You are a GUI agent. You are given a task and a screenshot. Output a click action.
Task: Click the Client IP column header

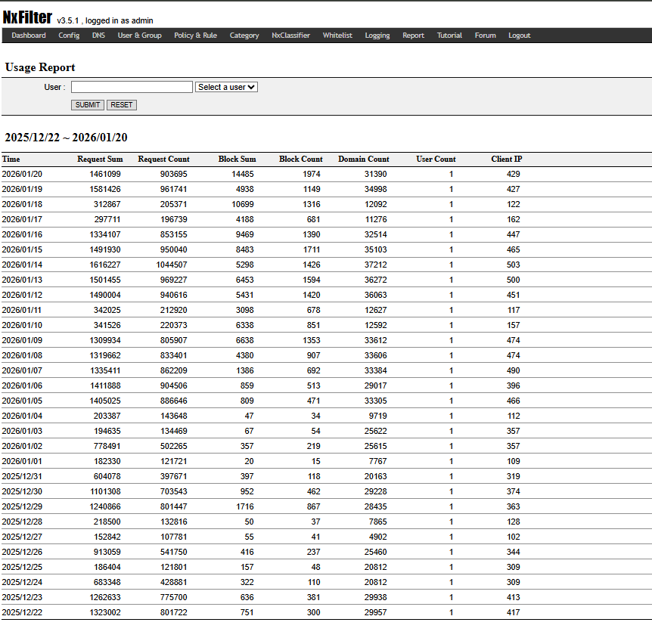pos(506,159)
